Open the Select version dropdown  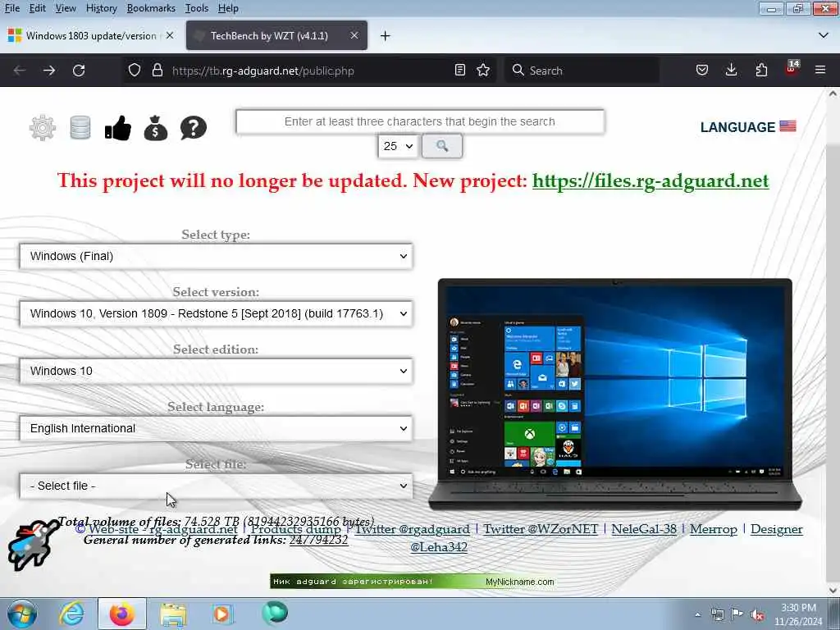pyautogui.click(x=216, y=313)
